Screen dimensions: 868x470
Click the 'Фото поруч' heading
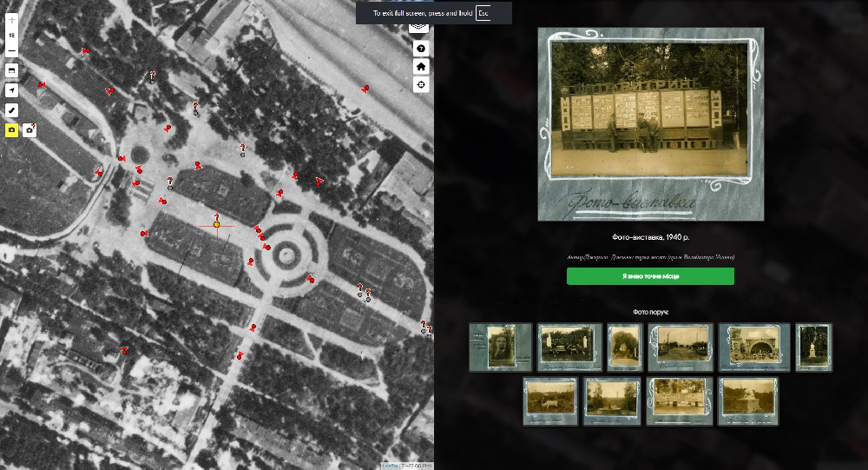pyautogui.click(x=650, y=312)
